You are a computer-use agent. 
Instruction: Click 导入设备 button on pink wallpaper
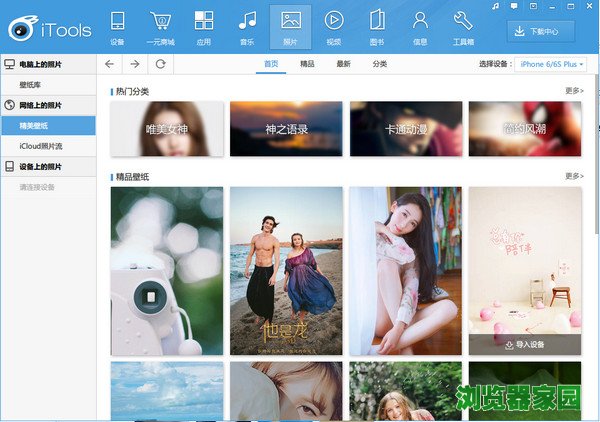[x=524, y=345]
